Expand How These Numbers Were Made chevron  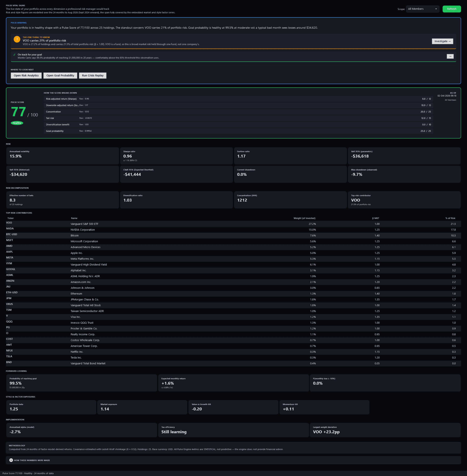coord(11,460)
